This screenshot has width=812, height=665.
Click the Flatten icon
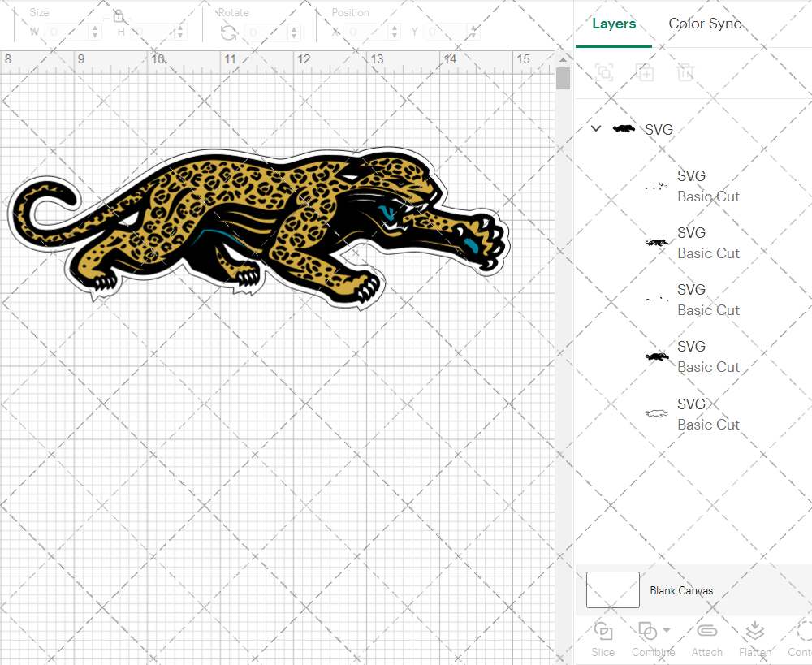755,632
